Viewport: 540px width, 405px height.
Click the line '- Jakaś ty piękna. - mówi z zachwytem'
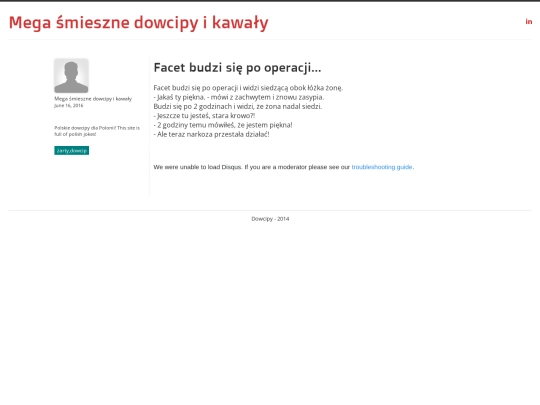(239, 97)
